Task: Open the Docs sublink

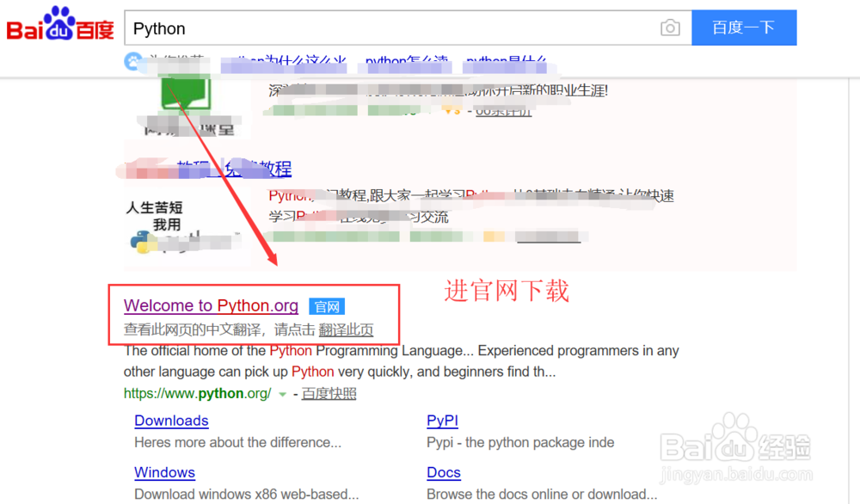Action: pos(444,472)
